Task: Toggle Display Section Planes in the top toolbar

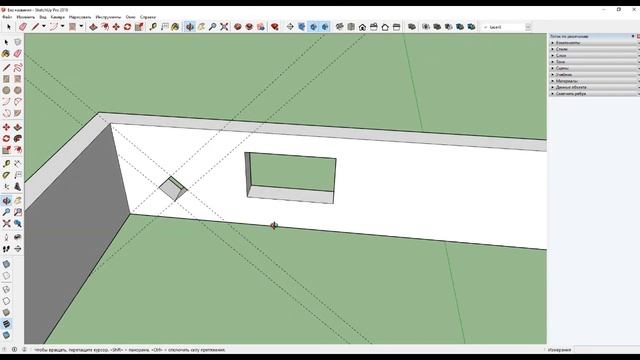Action: (302, 27)
